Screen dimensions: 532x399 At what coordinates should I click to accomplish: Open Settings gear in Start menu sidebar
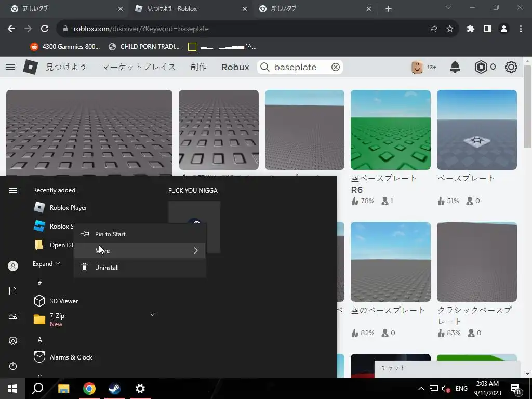[x=13, y=341]
